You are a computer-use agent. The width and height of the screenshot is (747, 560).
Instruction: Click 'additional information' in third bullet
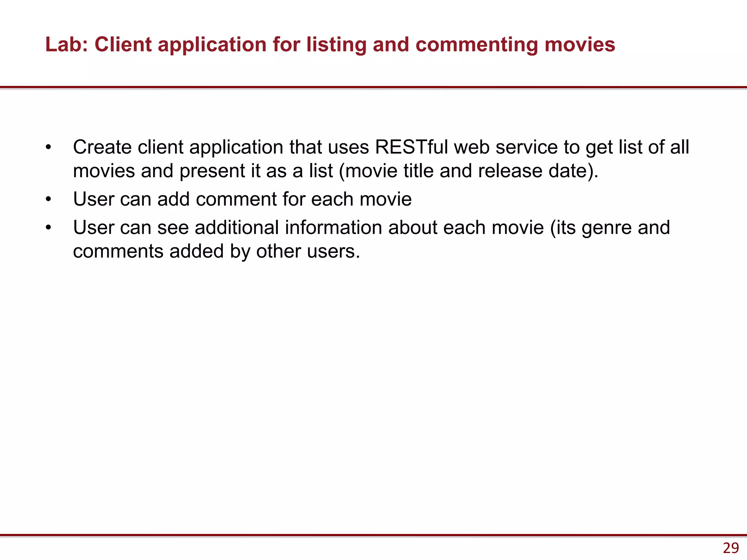pyautogui.click(x=288, y=228)
